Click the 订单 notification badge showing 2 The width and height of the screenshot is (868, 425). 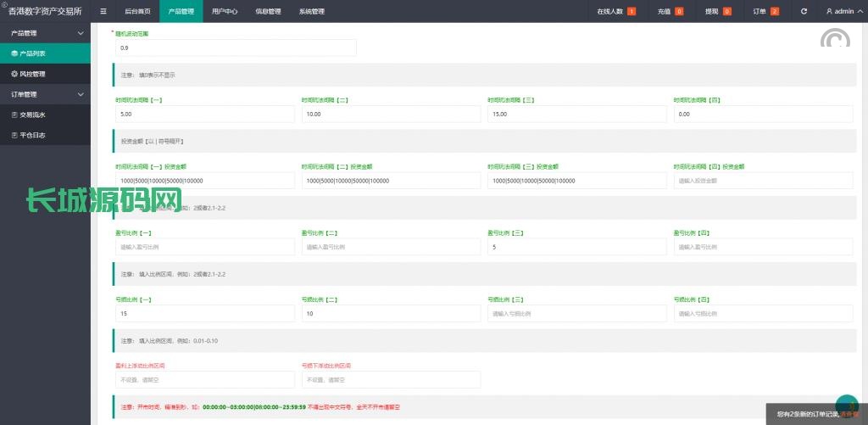[x=775, y=11]
